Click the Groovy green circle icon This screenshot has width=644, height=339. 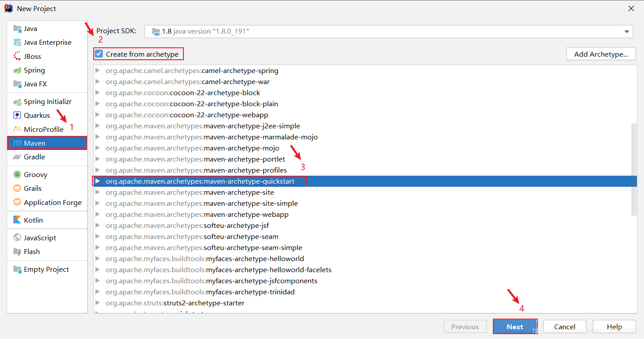pyautogui.click(x=17, y=175)
